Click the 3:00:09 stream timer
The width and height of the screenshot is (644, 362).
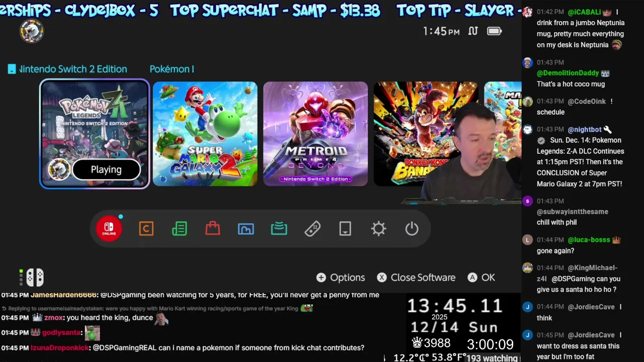click(490, 344)
